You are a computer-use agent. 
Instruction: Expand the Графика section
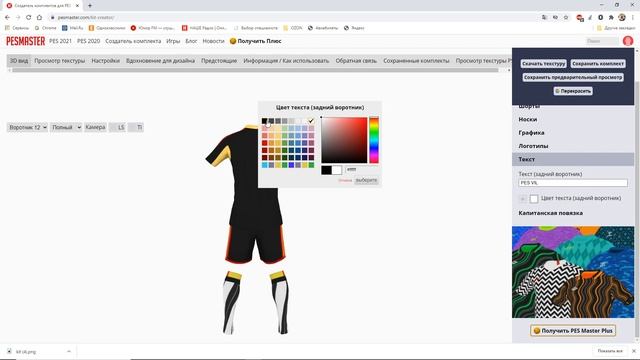coord(573,133)
